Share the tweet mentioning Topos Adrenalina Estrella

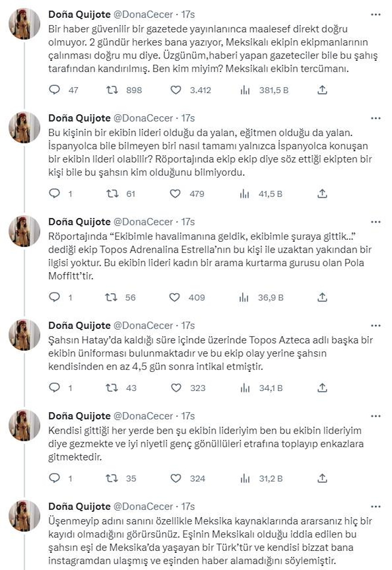coord(322,297)
